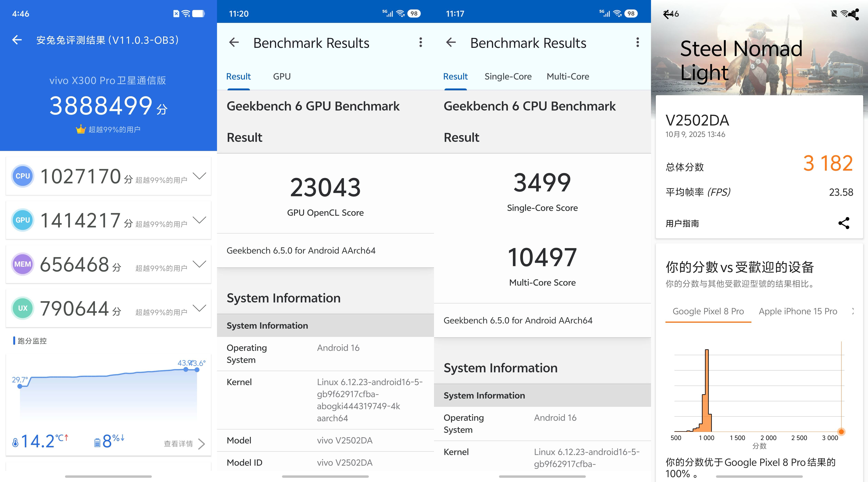Click back arrow on GPU Benchmark Results
The height and width of the screenshot is (482, 868).
click(234, 43)
